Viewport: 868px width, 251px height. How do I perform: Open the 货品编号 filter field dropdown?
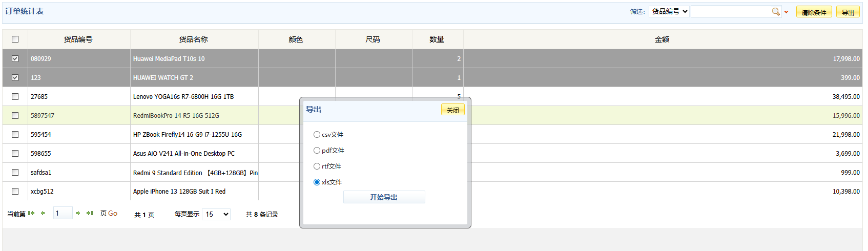[x=669, y=11]
